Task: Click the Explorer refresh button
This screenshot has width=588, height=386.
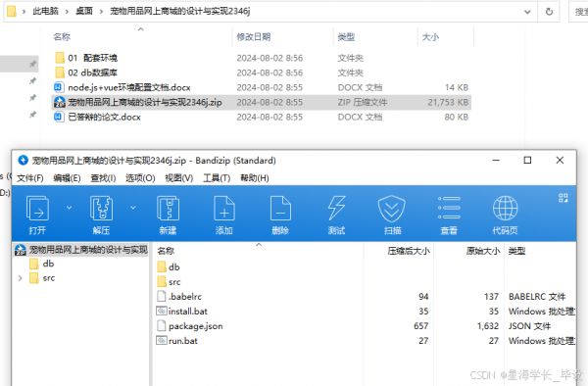Action: (x=549, y=12)
